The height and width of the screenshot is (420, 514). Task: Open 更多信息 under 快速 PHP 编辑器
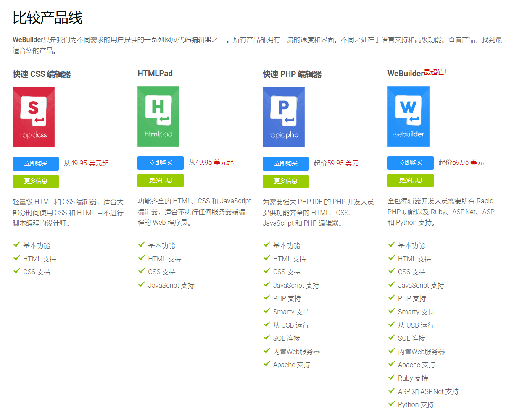[x=286, y=181]
